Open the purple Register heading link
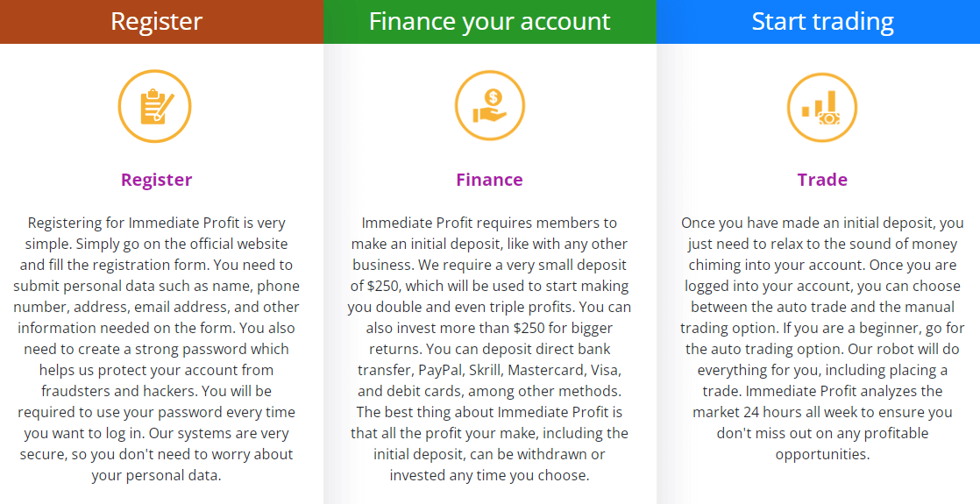 [x=156, y=180]
